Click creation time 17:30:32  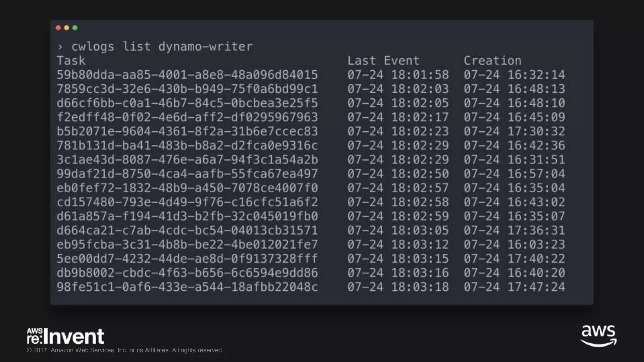(x=536, y=131)
